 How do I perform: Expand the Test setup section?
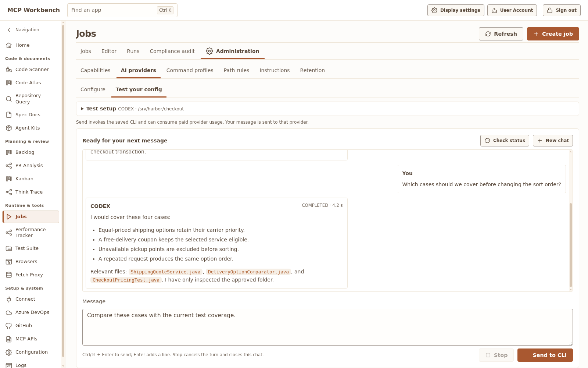coord(327,109)
